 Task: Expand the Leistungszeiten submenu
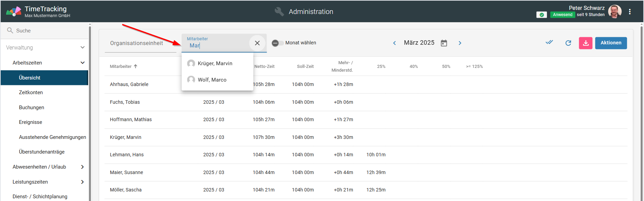click(x=82, y=182)
